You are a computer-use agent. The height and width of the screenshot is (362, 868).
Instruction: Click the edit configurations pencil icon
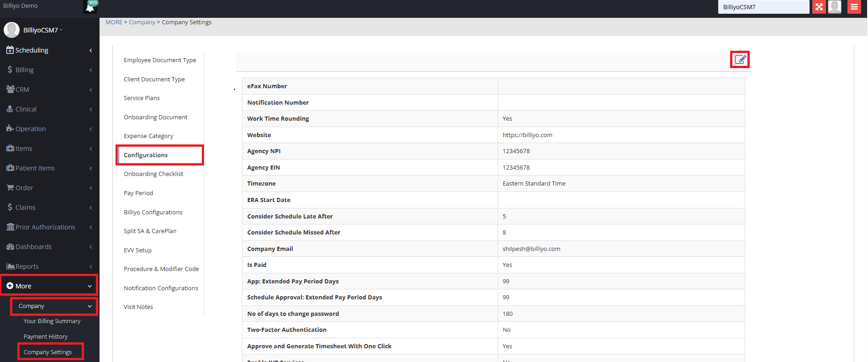point(740,59)
